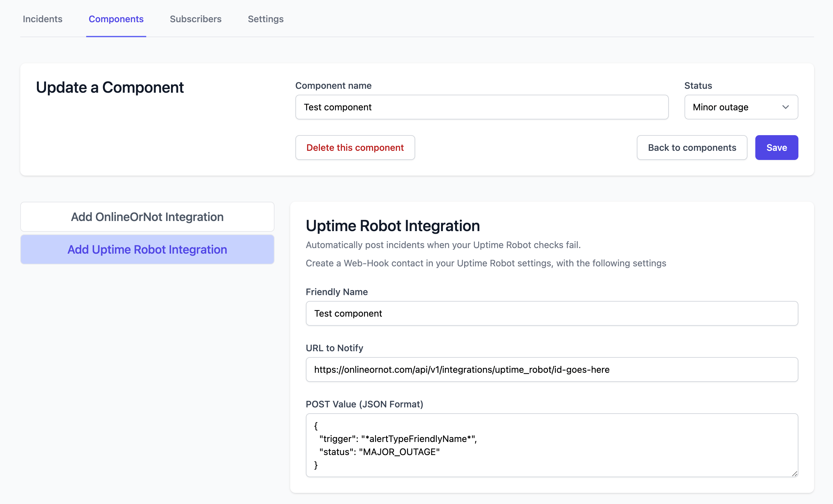This screenshot has height=504, width=833.
Task: Click the Friendly Name label
Action: [x=337, y=292]
